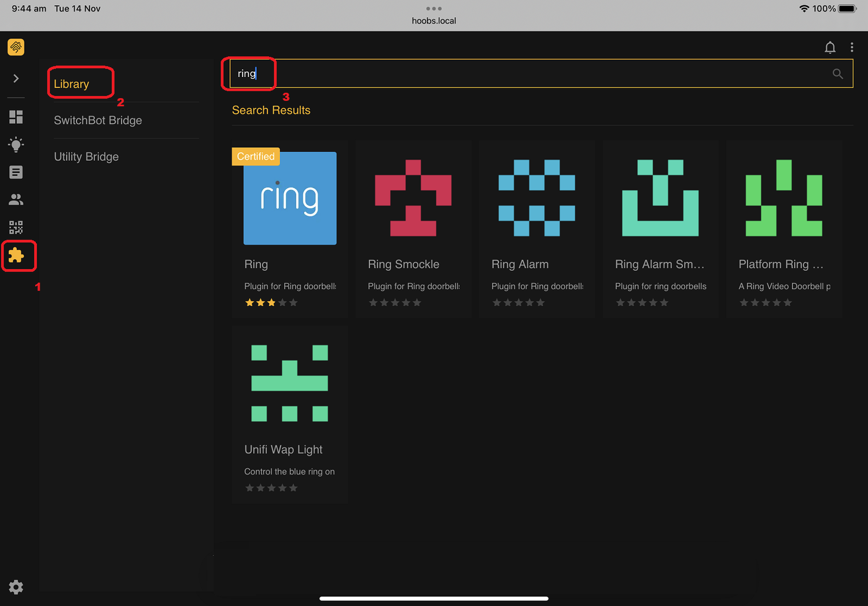
Task: Switch to the Library section
Action: click(x=71, y=83)
